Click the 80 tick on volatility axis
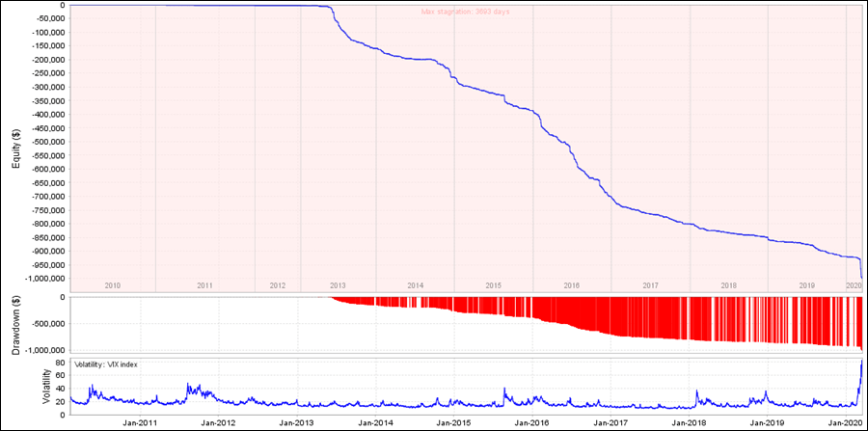The height and width of the screenshot is (431, 868). tap(59, 363)
